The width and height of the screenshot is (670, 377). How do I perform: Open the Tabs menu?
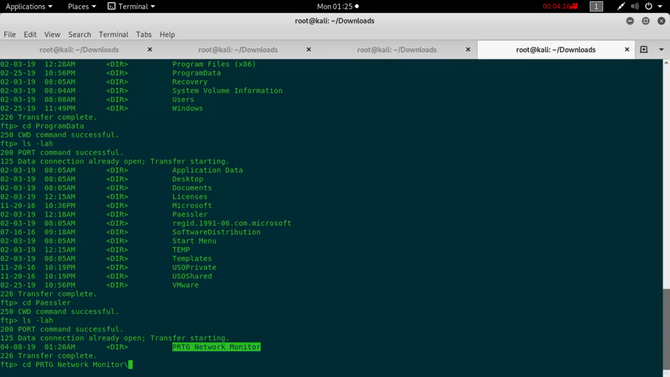click(x=144, y=34)
